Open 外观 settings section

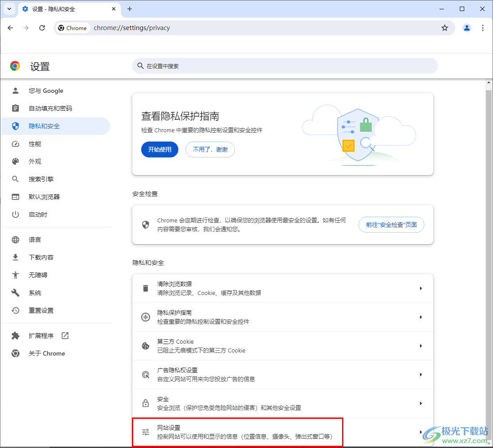56,161
